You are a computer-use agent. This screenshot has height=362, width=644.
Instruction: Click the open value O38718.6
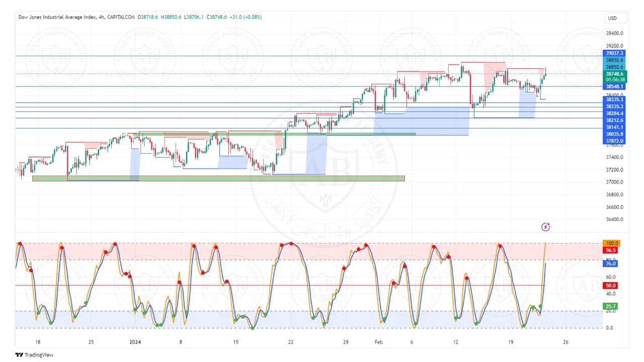pos(148,17)
